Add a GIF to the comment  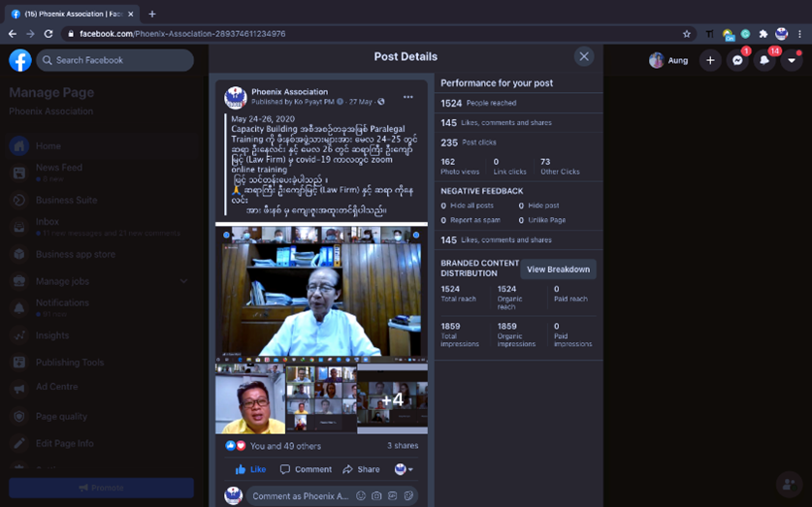(393, 495)
